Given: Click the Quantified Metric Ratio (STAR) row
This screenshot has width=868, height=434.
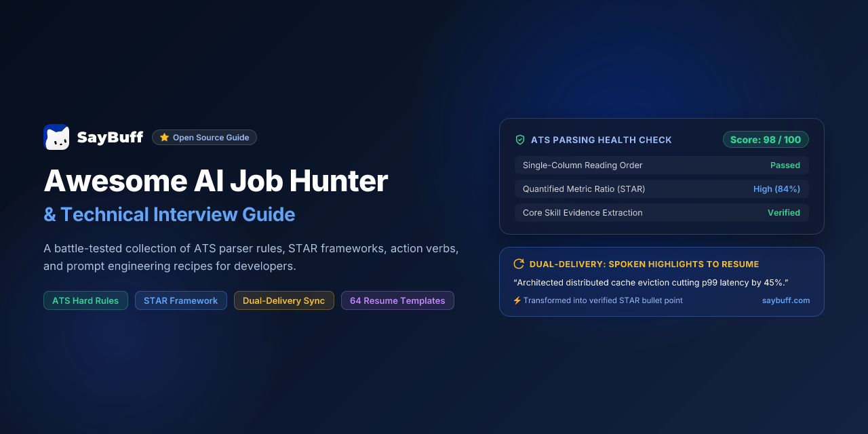Looking at the screenshot, I should pyautogui.click(x=661, y=189).
